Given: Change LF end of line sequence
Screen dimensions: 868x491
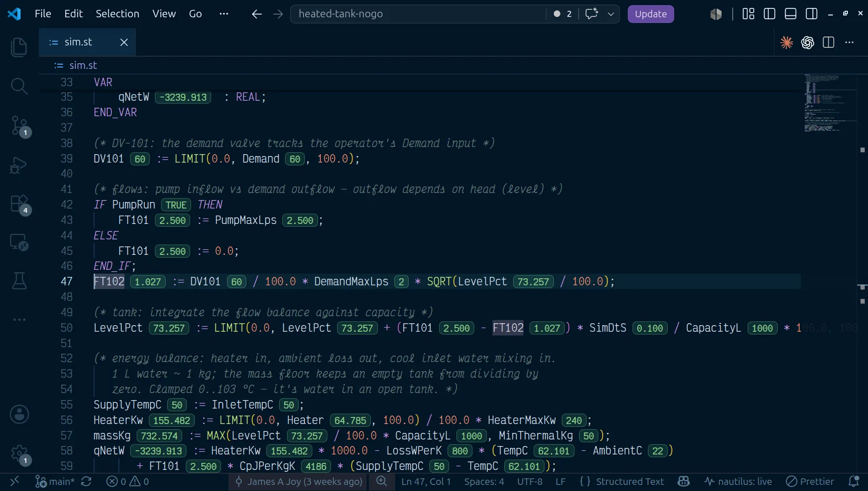Looking at the screenshot, I should point(560,481).
